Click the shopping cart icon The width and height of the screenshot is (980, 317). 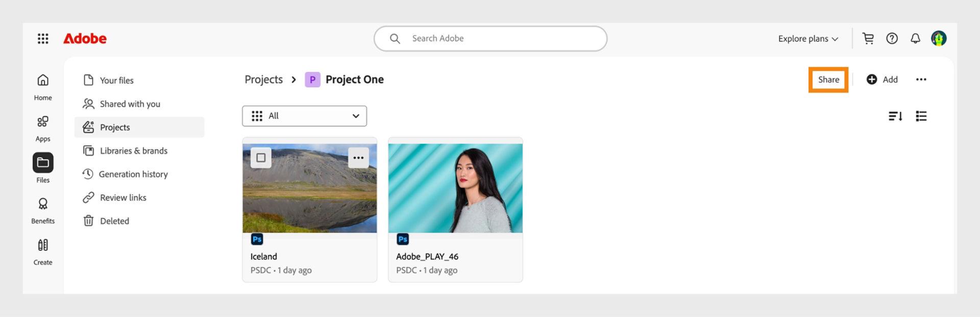coord(868,38)
